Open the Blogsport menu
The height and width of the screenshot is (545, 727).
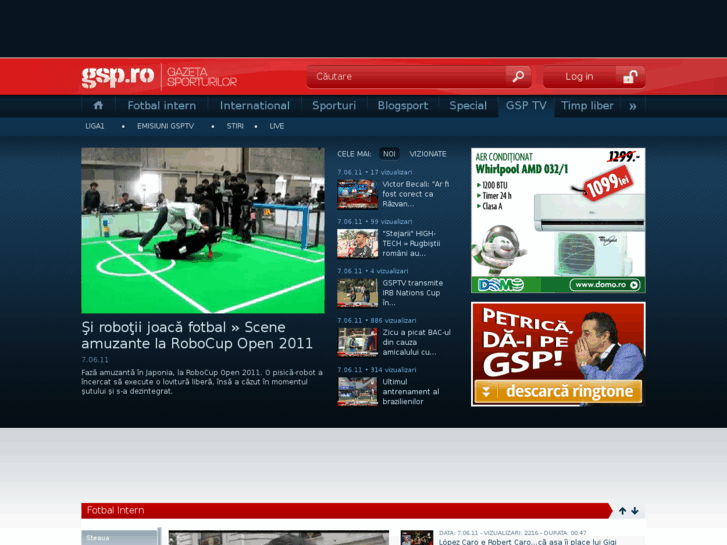coord(403,106)
